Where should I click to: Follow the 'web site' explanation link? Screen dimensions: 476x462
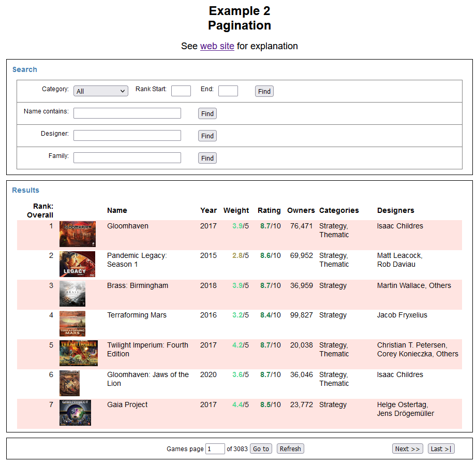click(x=217, y=46)
